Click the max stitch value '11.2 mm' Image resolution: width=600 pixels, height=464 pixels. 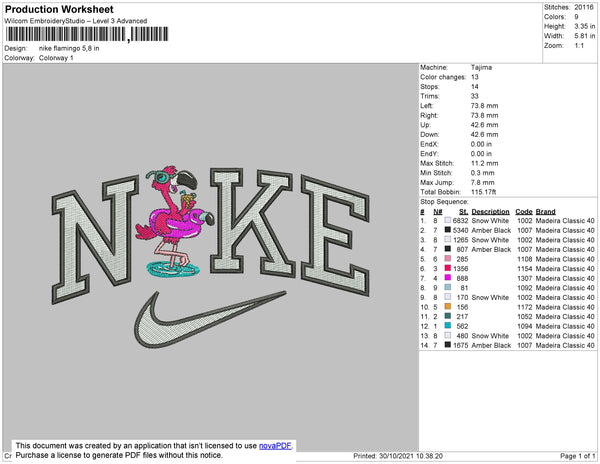point(485,163)
